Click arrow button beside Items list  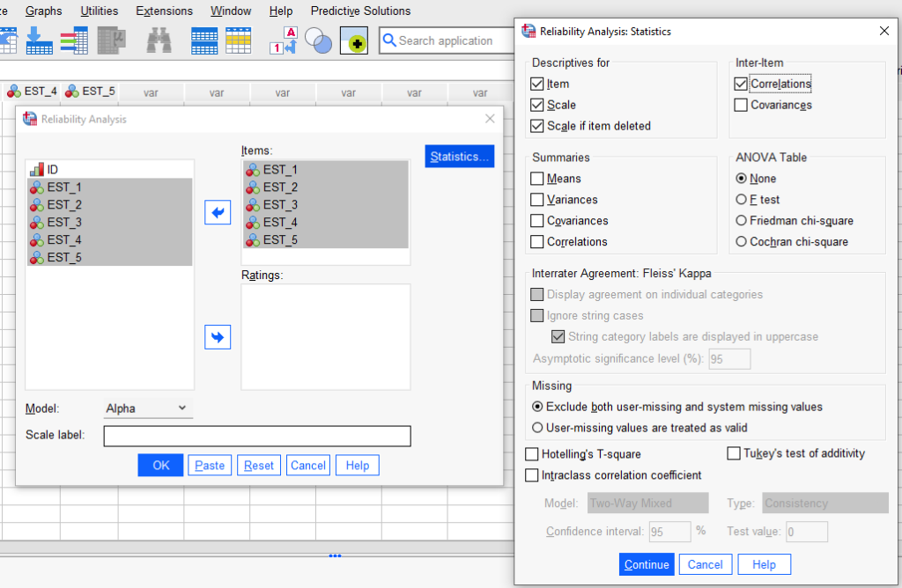pyautogui.click(x=218, y=212)
